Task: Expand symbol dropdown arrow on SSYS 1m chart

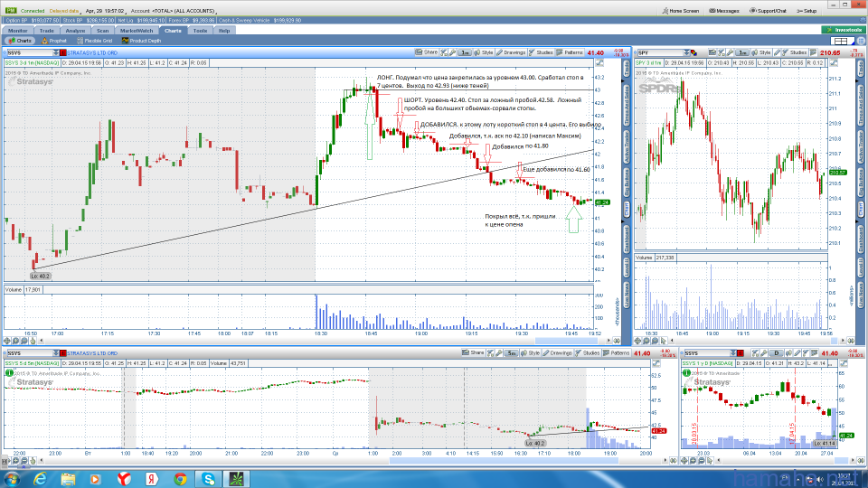Action: coord(56,52)
